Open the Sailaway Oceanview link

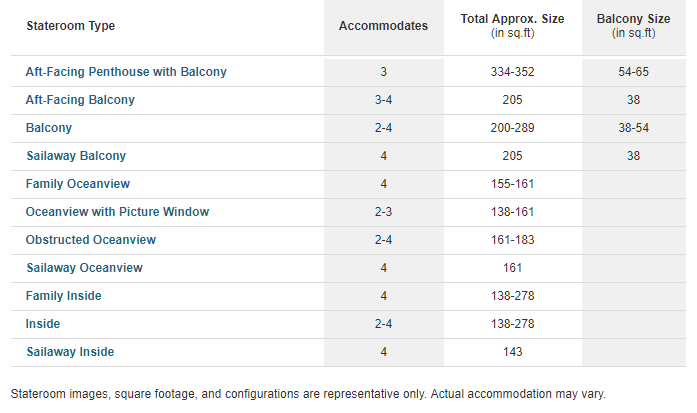click(84, 268)
